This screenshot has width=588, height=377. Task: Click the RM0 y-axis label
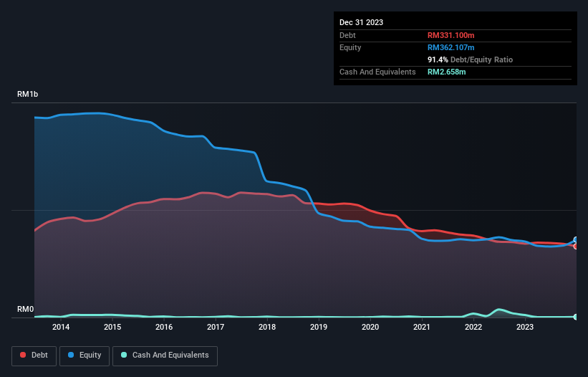(x=25, y=309)
